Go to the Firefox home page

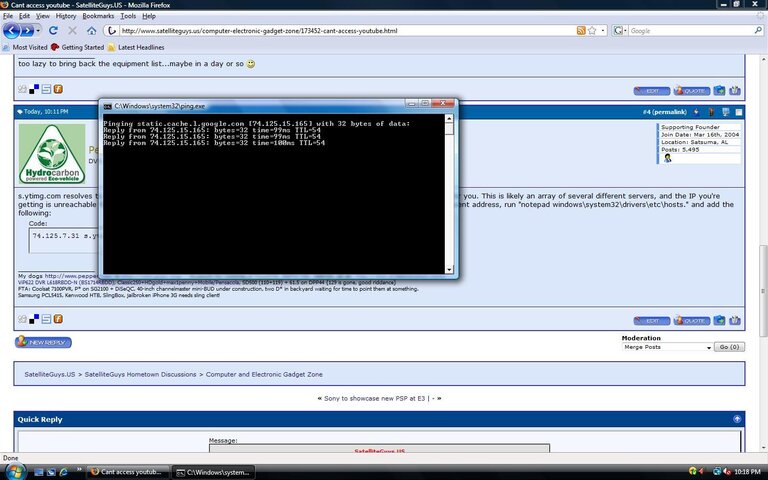pos(92,30)
